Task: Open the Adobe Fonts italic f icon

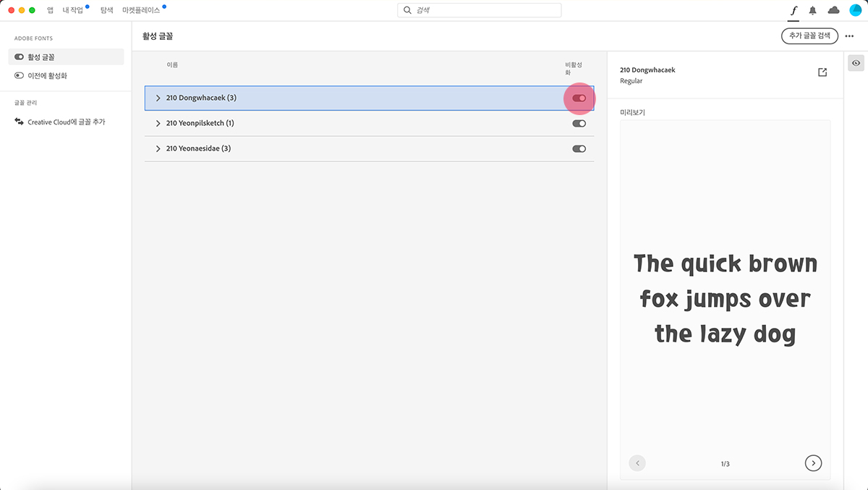Action: click(793, 10)
